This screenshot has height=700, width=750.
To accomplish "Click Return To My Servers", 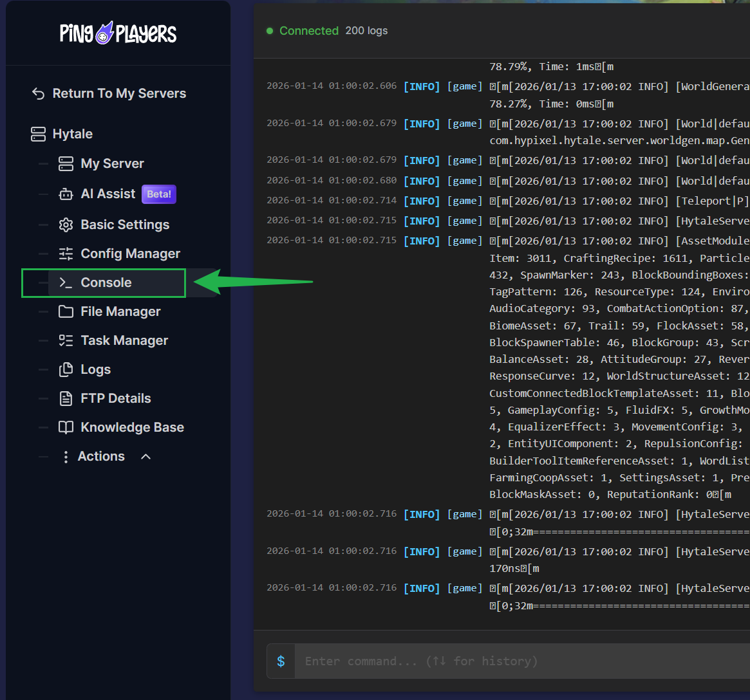I will click(118, 93).
